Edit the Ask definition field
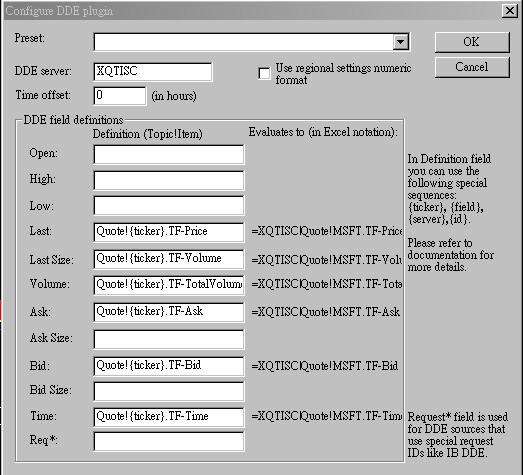523x475 pixels. [x=169, y=312]
